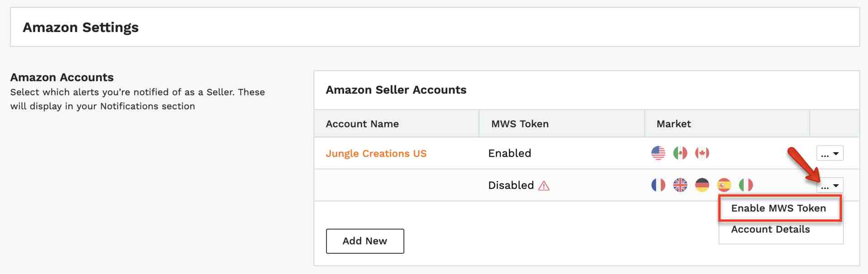
Task: Open the Jungle Creations US account link
Action: click(376, 153)
